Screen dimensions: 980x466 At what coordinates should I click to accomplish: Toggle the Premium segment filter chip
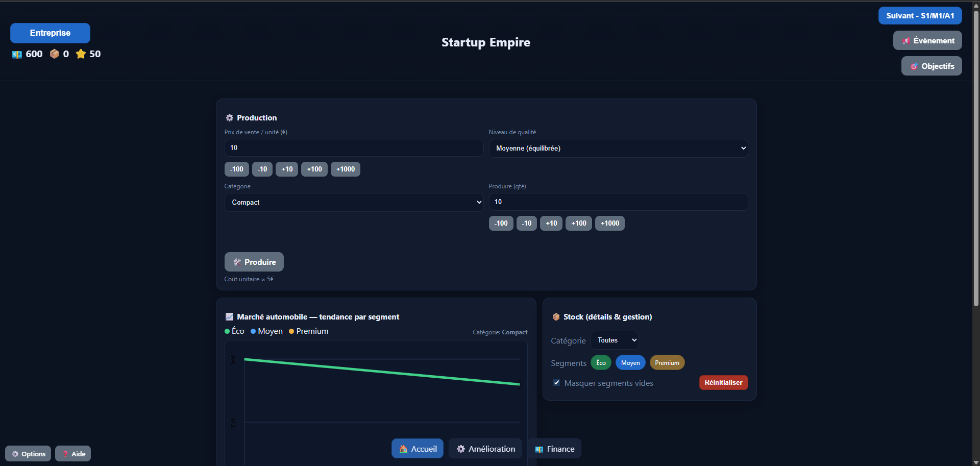[x=667, y=363]
